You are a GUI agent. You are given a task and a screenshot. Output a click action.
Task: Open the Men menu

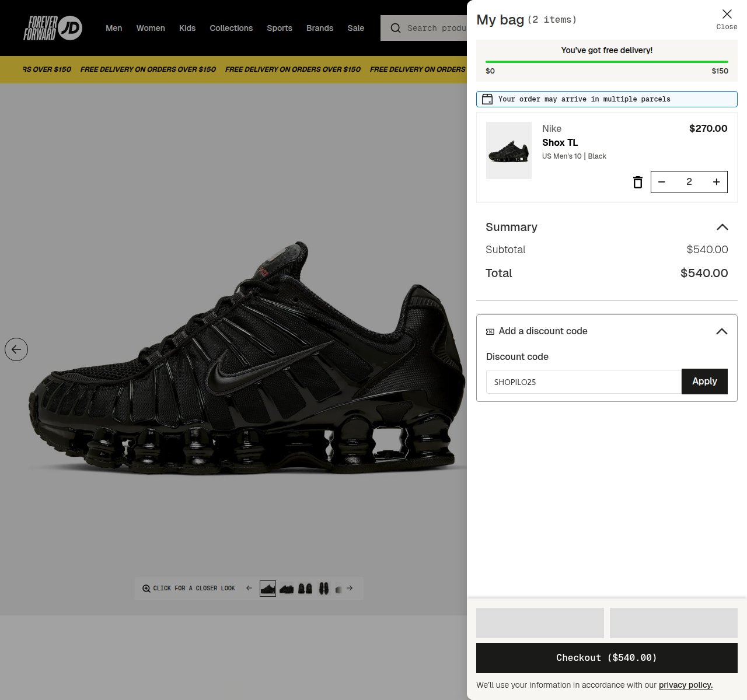pyautogui.click(x=114, y=28)
